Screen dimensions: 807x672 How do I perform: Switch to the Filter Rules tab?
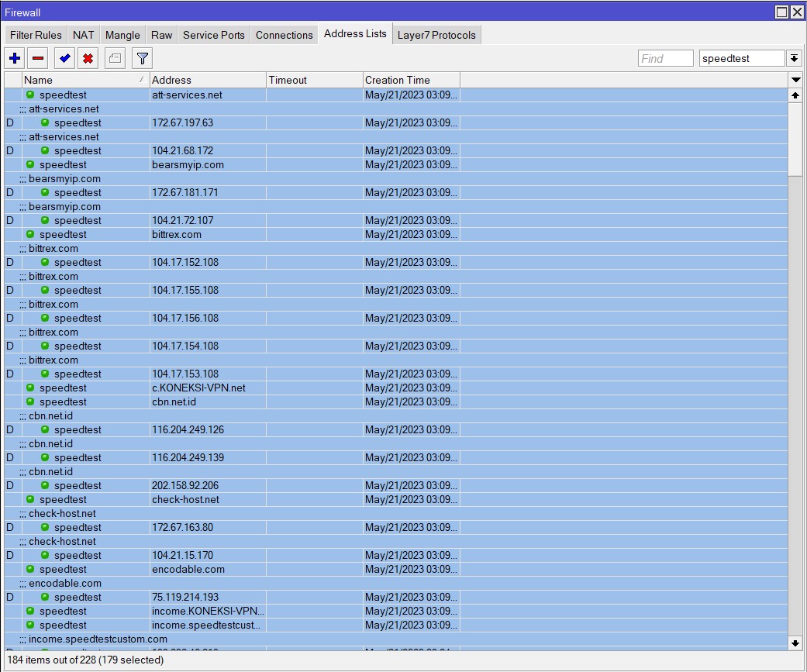click(x=36, y=35)
